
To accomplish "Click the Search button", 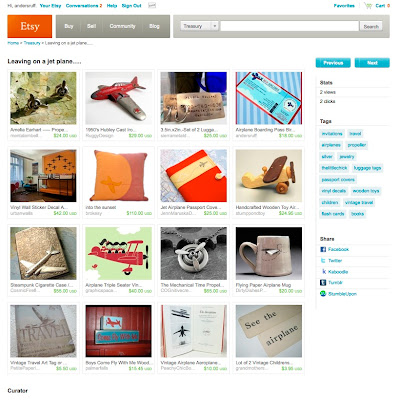I will pos(371,26).
